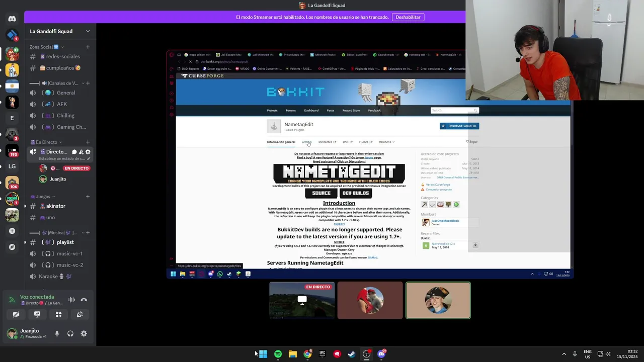The height and width of the screenshot is (362, 644).
Task: Collapse Zona Social category
Action: pos(46,47)
